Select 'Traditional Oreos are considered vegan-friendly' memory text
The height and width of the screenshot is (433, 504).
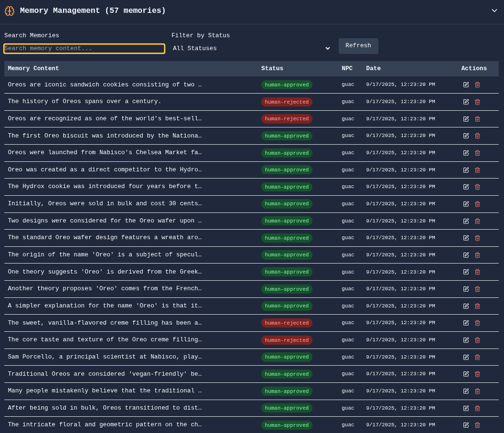[x=105, y=374]
